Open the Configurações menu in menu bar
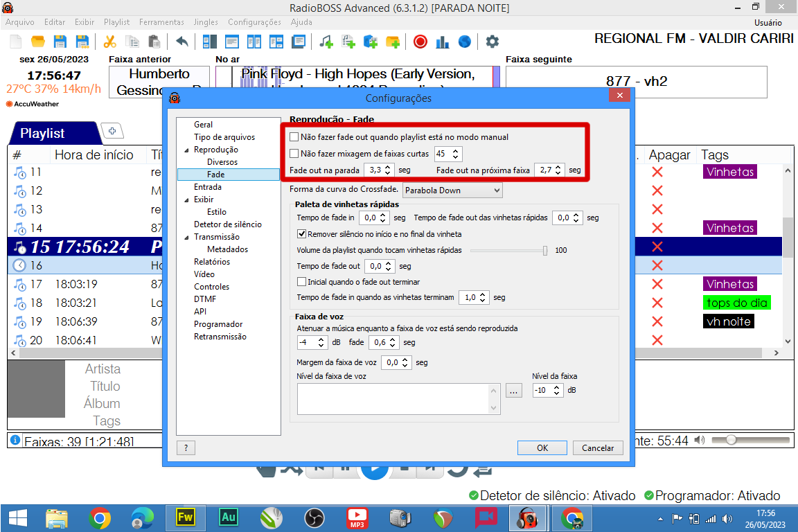The height and width of the screenshot is (532, 798). [254, 22]
